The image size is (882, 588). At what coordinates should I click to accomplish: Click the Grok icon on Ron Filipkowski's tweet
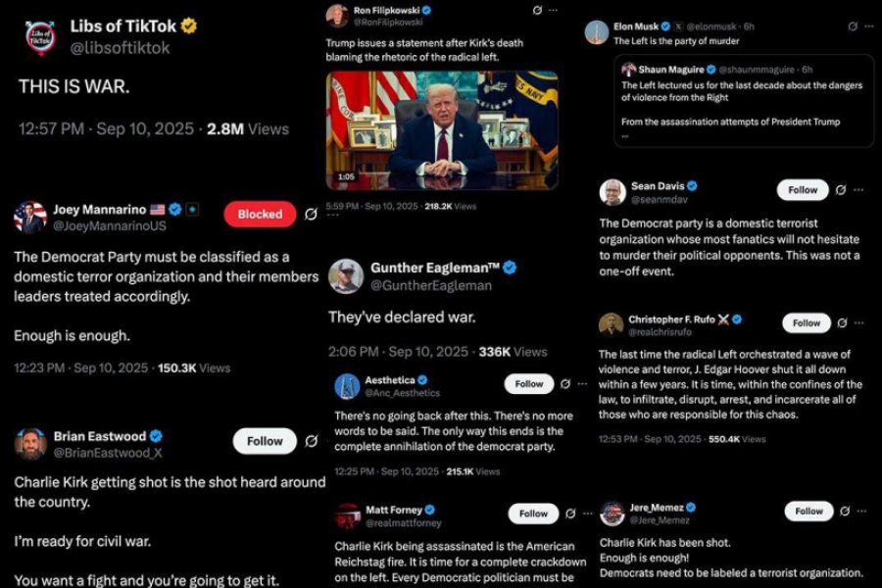click(x=537, y=10)
